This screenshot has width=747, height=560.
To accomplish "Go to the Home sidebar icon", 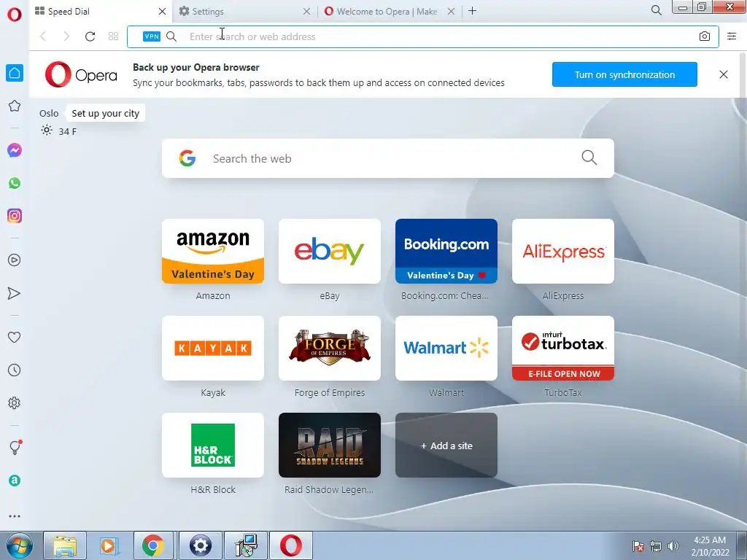I will 15,73.
